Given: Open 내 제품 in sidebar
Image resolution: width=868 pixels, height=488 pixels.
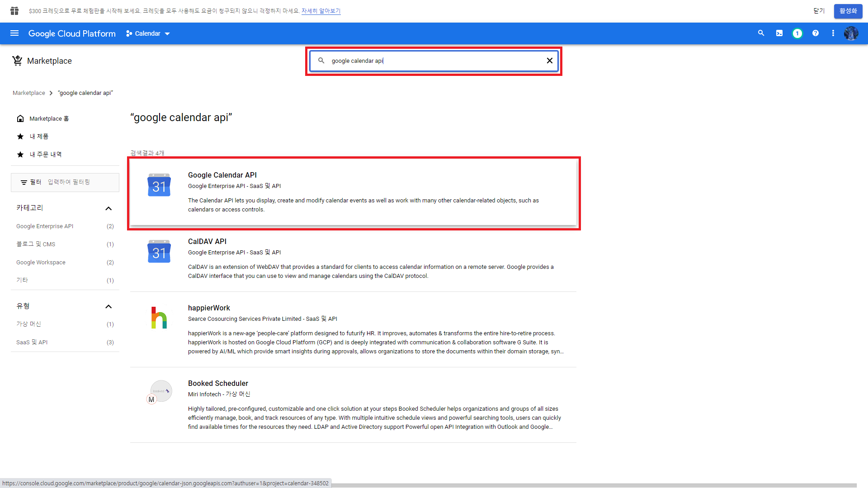Looking at the screenshot, I should tap(33, 136).
